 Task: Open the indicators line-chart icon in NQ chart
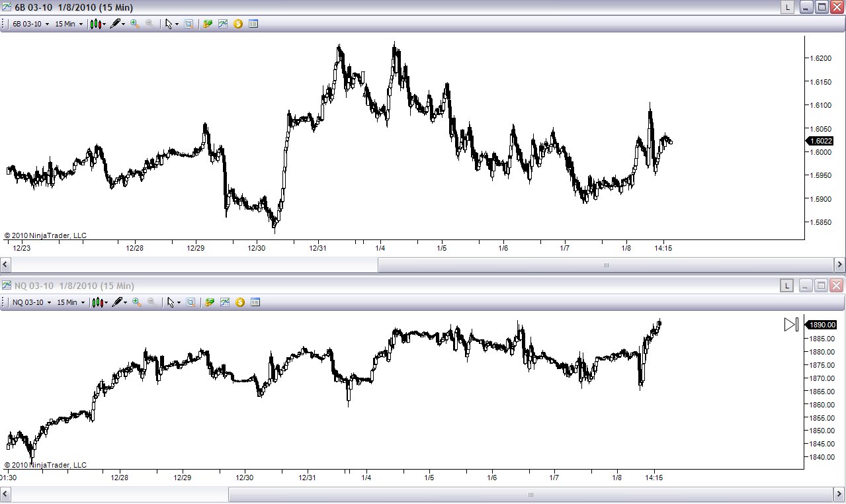click(225, 302)
